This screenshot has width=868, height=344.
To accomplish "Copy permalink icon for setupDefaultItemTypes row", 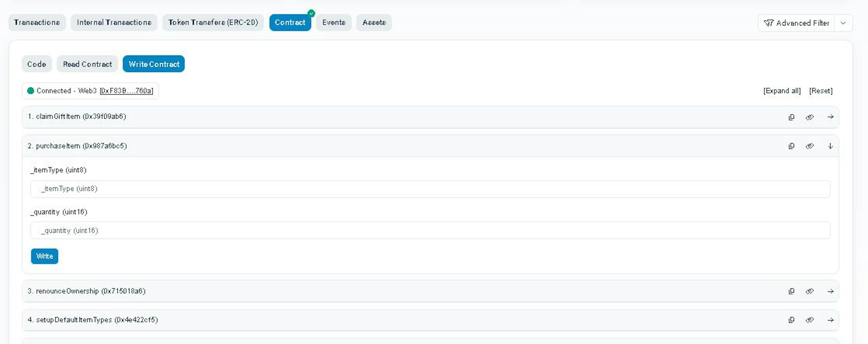I will pyautogui.click(x=809, y=320).
